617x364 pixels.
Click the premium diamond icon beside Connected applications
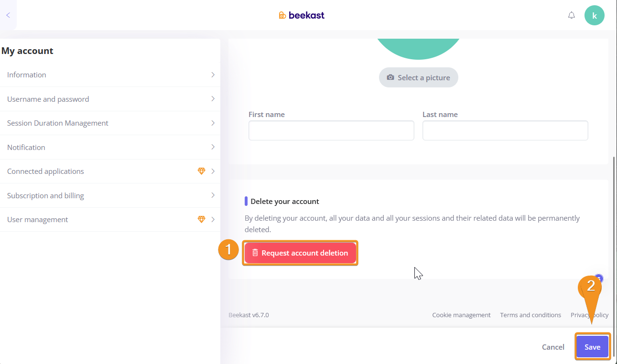201,171
